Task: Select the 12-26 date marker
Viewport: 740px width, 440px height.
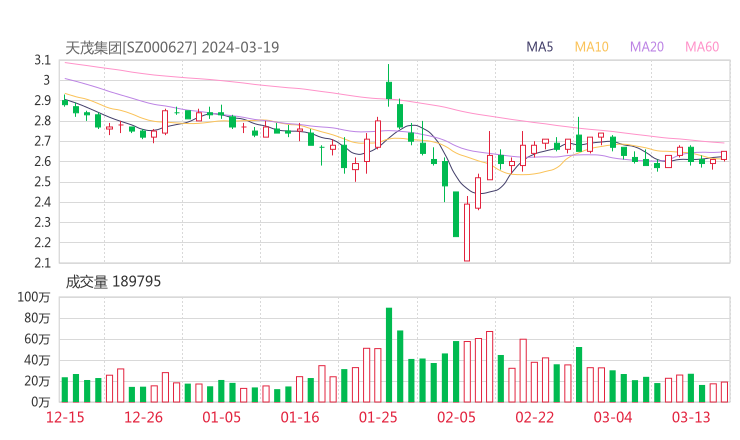Action: pyautogui.click(x=143, y=417)
